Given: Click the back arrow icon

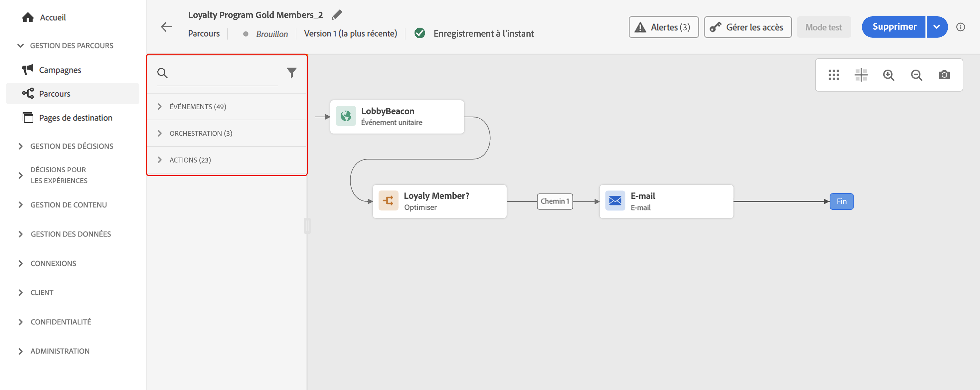Looking at the screenshot, I should [167, 27].
